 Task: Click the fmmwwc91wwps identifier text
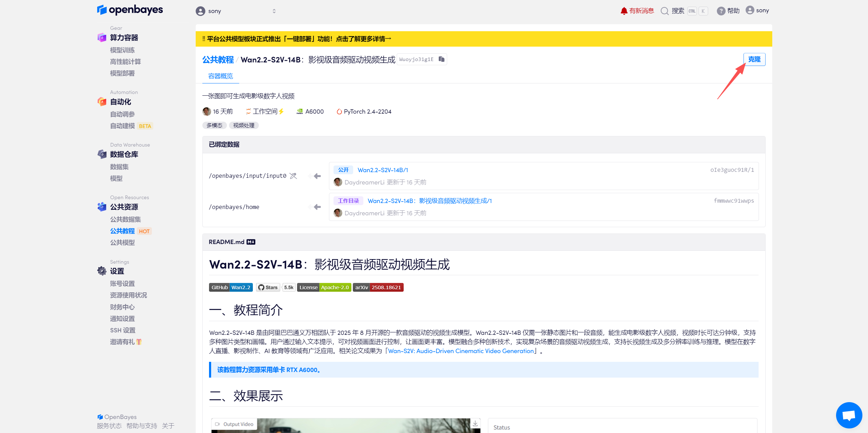tap(734, 201)
